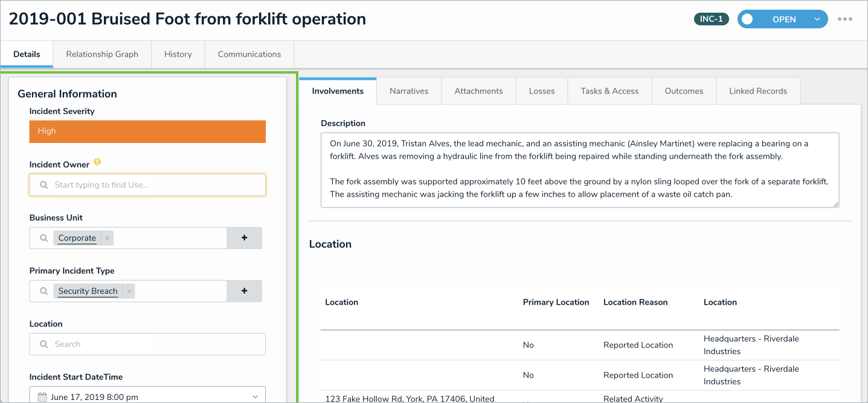
Task: Click the INC-1 identifier badge
Action: click(x=712, y=19)
